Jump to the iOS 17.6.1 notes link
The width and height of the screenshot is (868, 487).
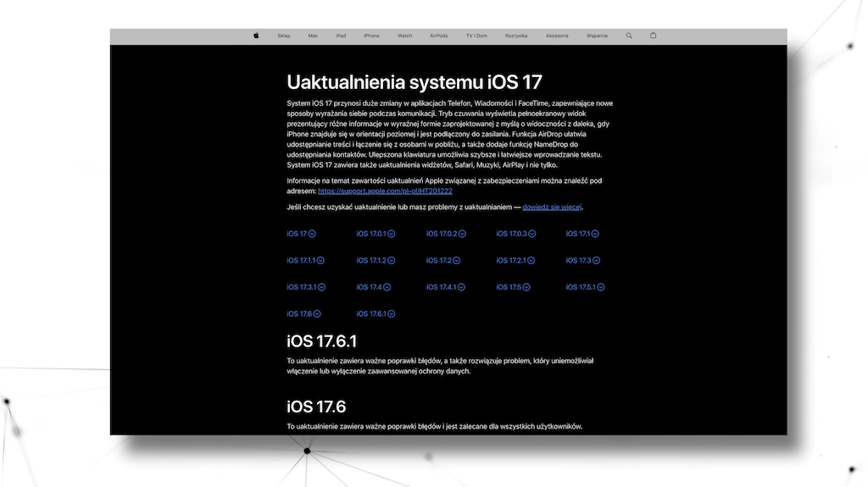[x=376, y=313]
